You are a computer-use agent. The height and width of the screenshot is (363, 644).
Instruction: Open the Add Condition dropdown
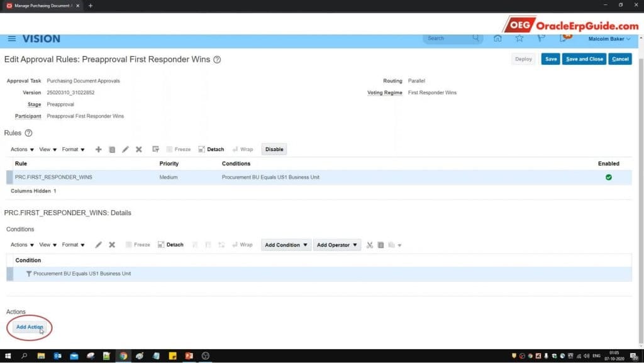tap(286, 245)
